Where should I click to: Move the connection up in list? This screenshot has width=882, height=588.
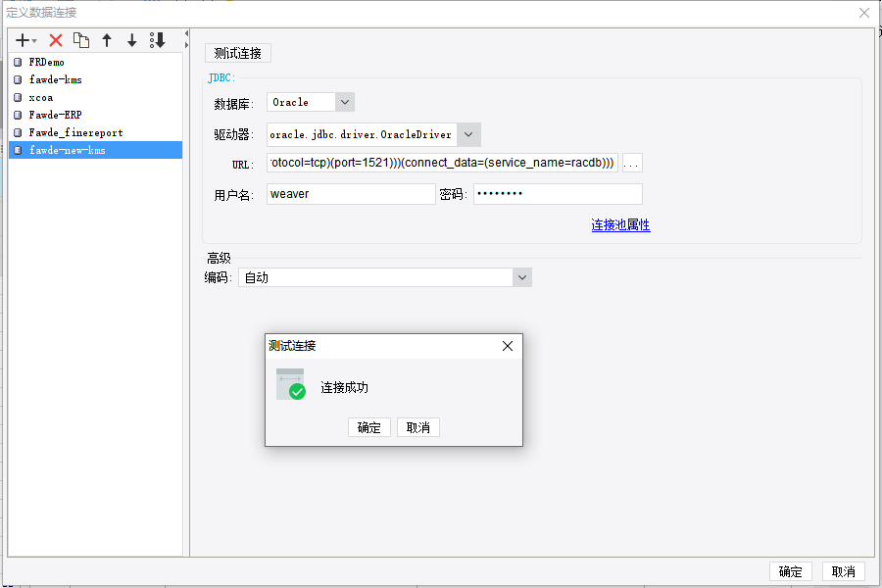click(107, 40)
